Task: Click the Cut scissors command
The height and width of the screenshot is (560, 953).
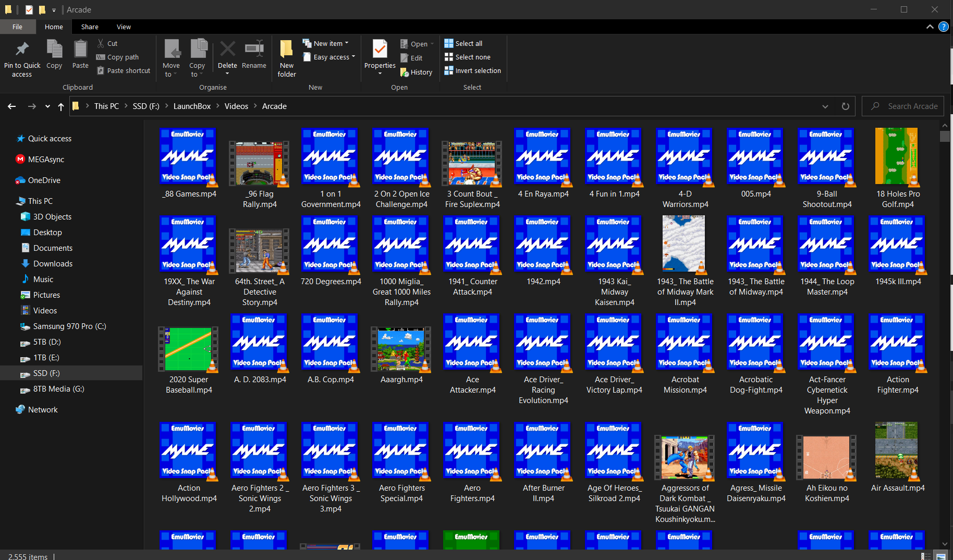Action: (x=107, y=43)
